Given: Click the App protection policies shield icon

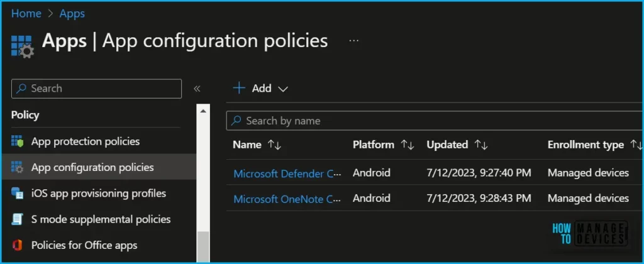Looking at the screenshot, I should [17, 141].
